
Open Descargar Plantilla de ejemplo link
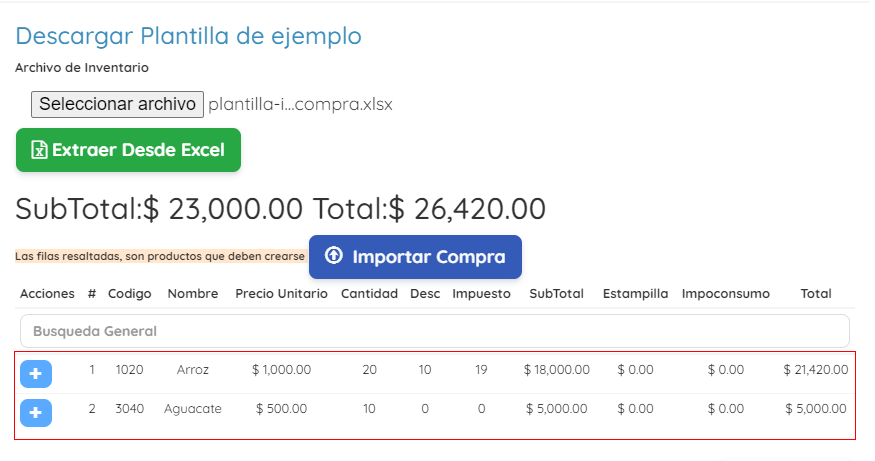click(x=189, y=36)
